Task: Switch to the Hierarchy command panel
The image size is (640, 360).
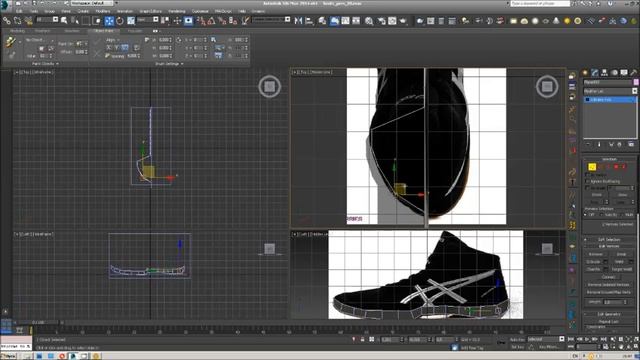Action: pyautogui.click(x=604, y=73)
